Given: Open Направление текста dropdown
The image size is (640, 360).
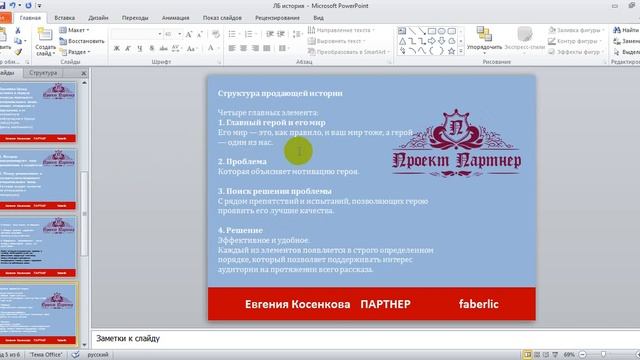Looking at the screenshot, I should click(x=341, y=30).
